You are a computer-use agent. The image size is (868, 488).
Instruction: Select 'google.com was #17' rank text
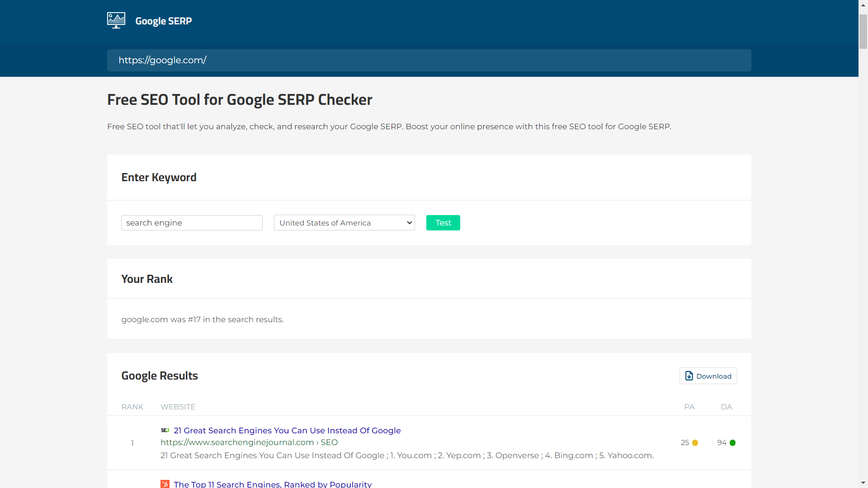click(x=203, y=319)
